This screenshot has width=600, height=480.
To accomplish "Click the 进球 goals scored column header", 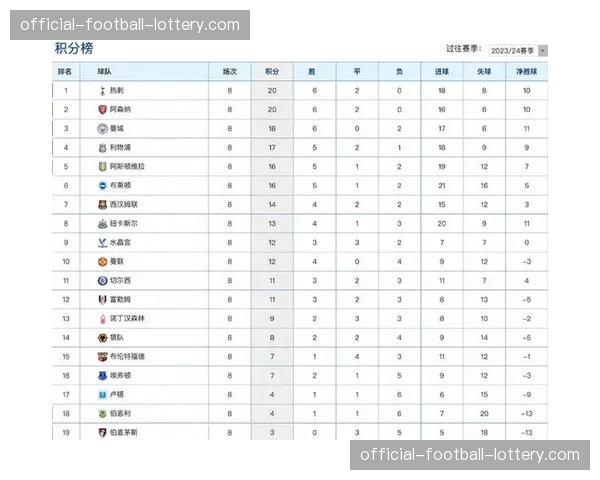I will 441,72.
